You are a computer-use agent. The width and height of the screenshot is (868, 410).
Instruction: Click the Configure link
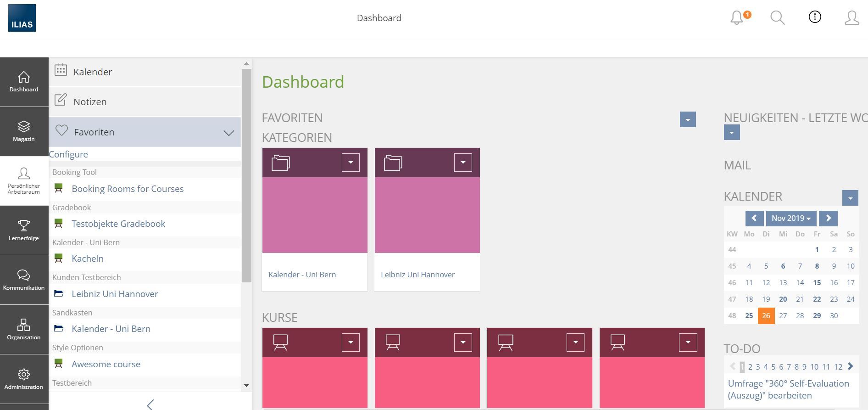click(68, 154)
